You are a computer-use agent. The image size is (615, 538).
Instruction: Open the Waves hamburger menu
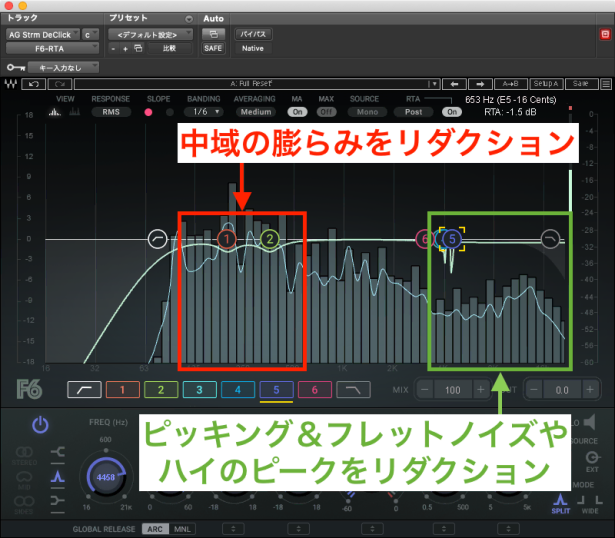(606, 84)
